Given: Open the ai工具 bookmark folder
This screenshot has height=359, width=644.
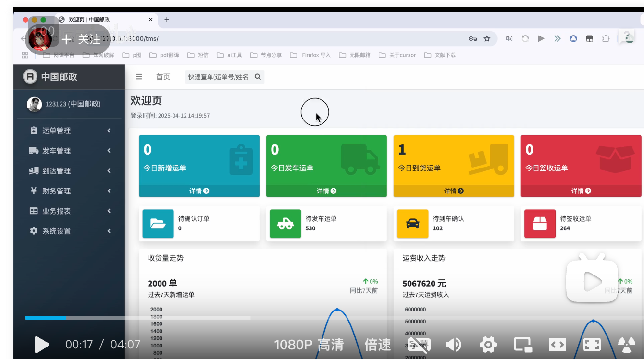Looking at the screenshot, I should pos(230,55).
